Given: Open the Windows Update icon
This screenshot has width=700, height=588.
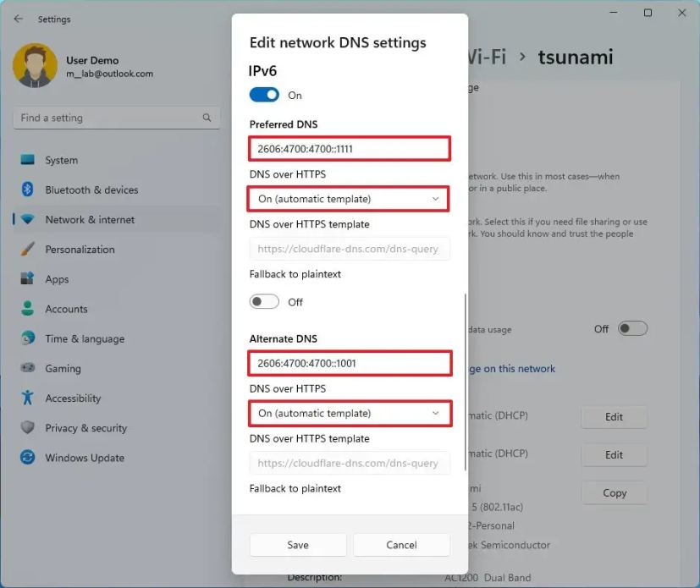Looking at the screenshot, I should [28, 458].
